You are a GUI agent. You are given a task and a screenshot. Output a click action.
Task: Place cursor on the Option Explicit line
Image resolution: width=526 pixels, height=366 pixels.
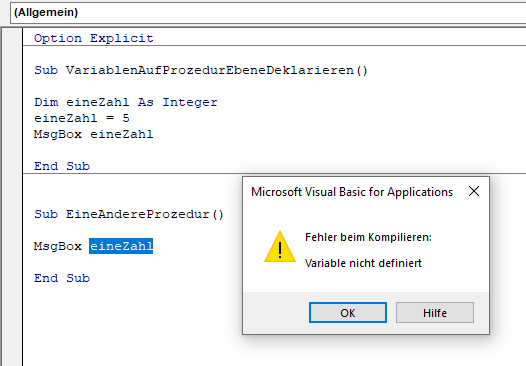coord(94,38)
